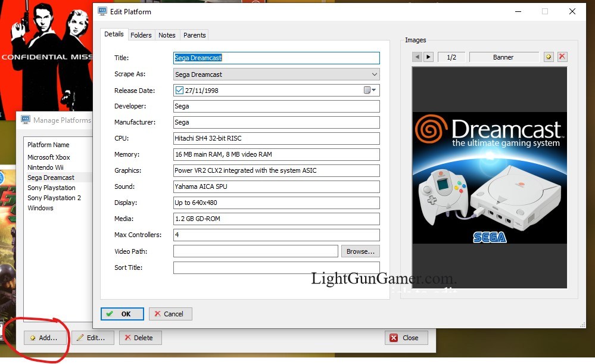This screenshot has height=364, width=595.
Task: Click the empty Video Path field
Action: (x=256, y=251)
